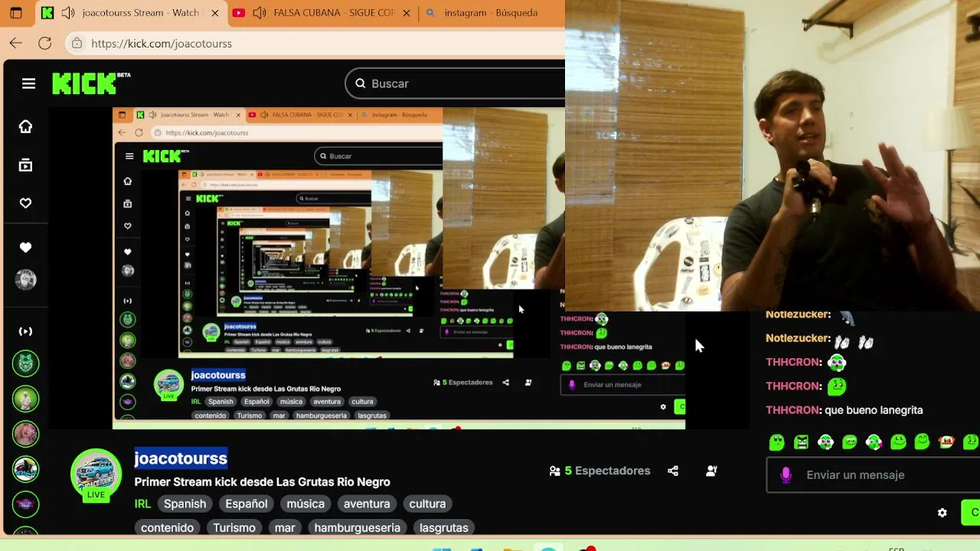
Task: Click the aventura tag
Action: pos(367,504)
